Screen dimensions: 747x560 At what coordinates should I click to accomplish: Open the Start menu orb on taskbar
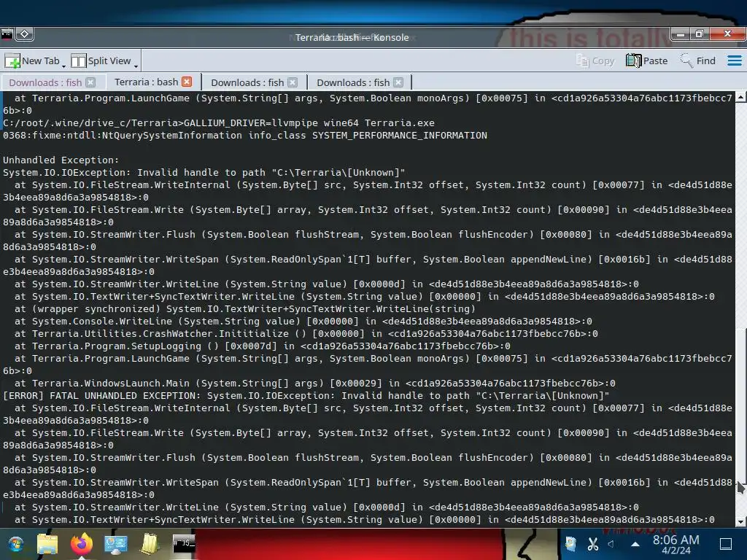[15, 544]
